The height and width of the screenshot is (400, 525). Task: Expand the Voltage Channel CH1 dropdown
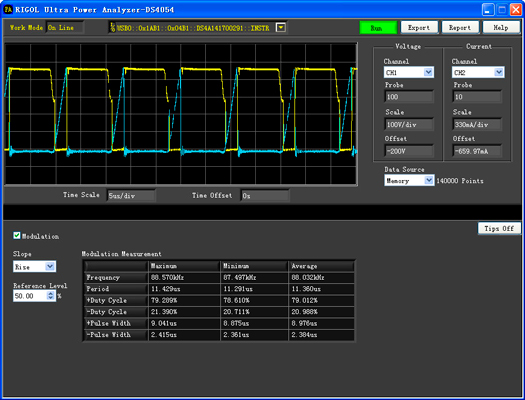pos(428,72)
